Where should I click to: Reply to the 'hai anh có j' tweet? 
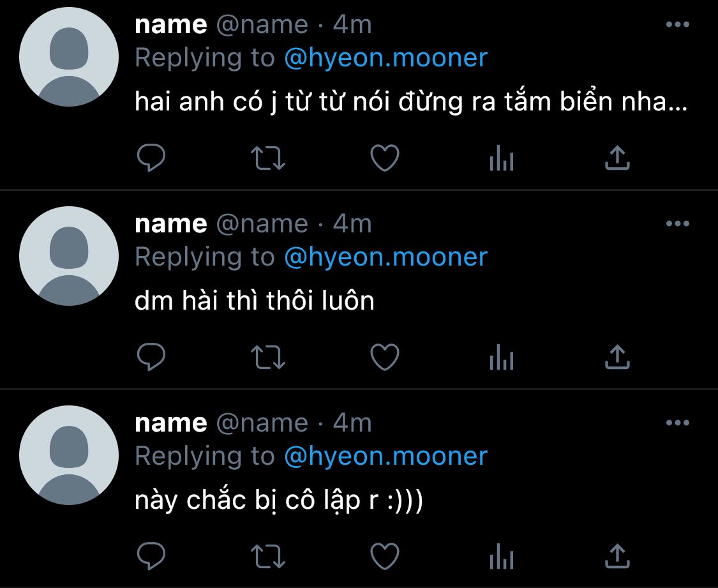pos(151,158)
